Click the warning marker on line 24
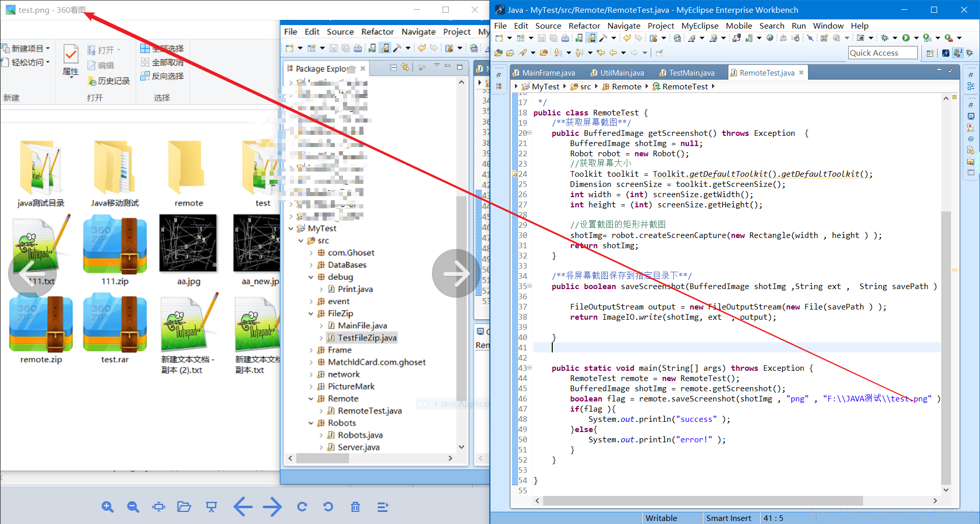The image size is (980, 524). pyautogui.click(x=514, y=174)
